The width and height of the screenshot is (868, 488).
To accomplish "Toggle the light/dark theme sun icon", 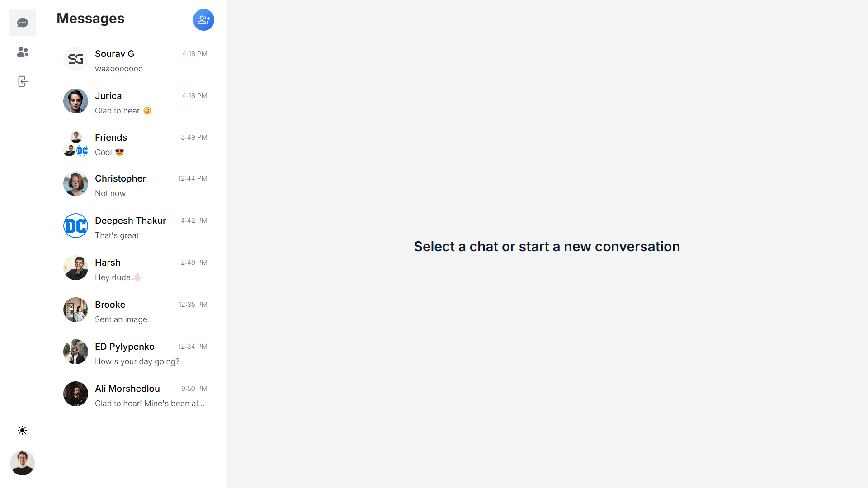I will 22,430.
